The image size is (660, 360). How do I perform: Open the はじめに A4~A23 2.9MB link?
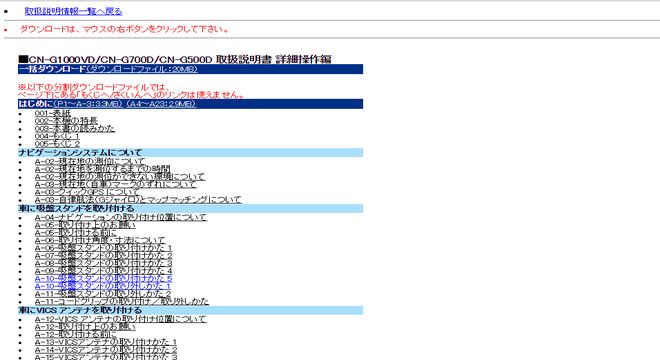click(x=161, y=104)
